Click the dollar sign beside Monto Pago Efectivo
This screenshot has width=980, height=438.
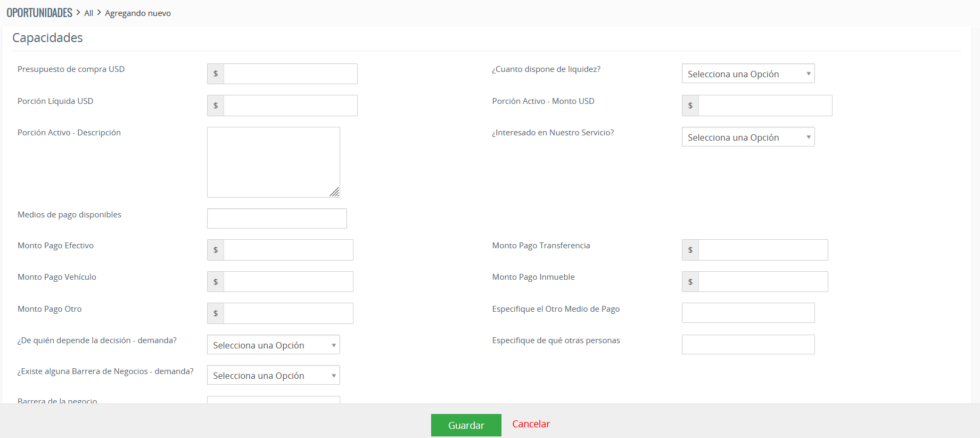pos(216,250)
